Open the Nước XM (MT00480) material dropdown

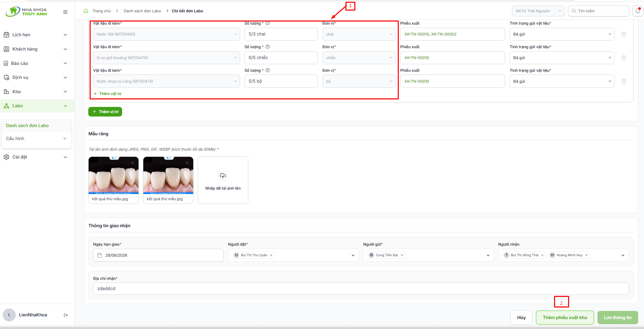(167, 34)
